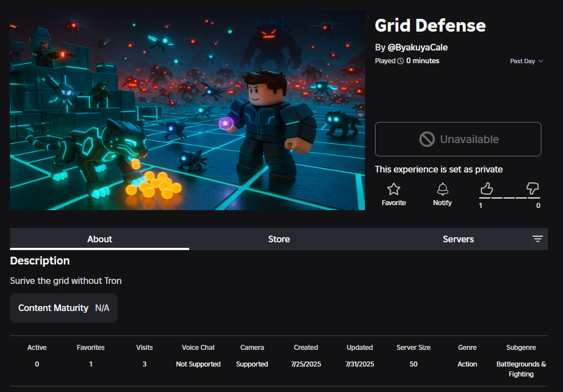Click the Grid Defense title
Screen dimensions: 563x392
pyautogui.click(x=430, y=26)
